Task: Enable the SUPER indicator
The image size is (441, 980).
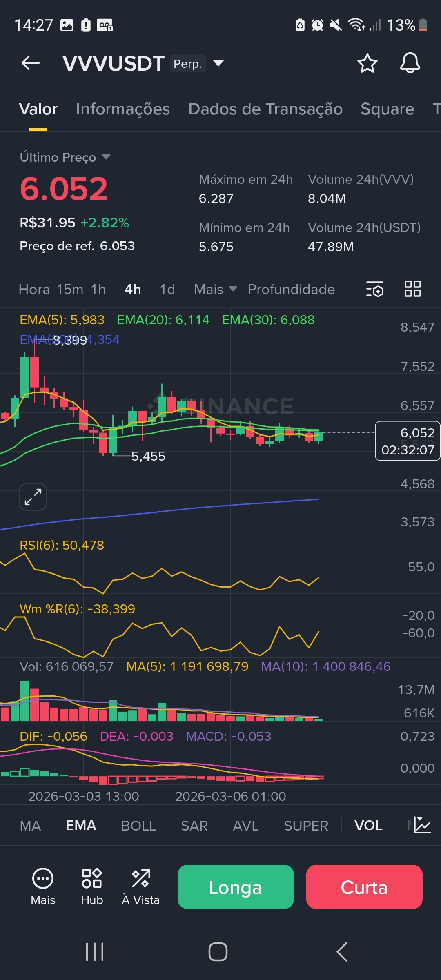Action: (x=306, y=826)
